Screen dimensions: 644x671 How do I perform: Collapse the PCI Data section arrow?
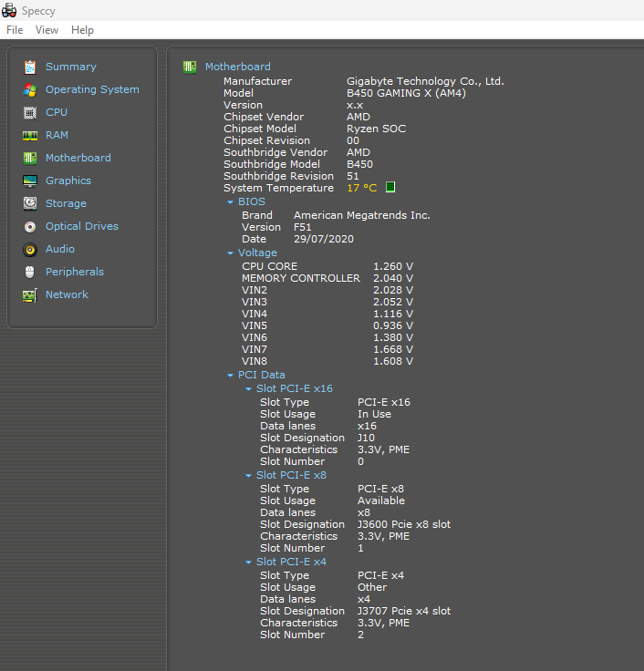pos(231,376)
